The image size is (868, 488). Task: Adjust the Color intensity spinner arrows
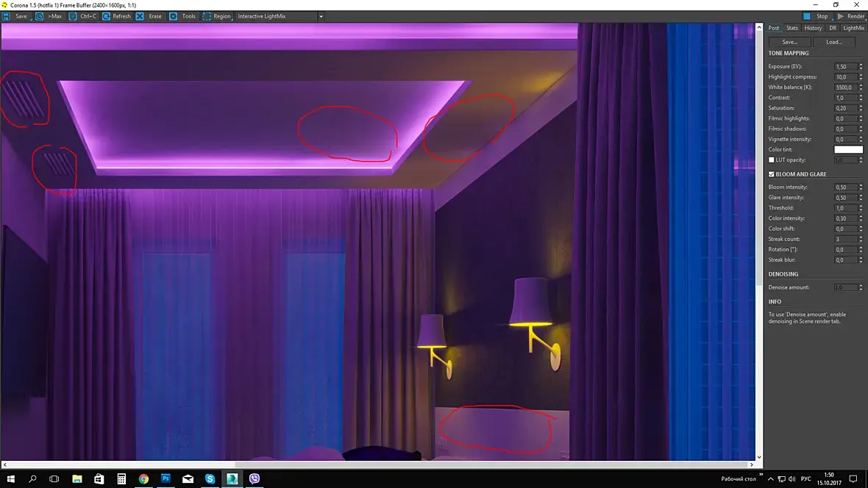[x=861, y=218]
